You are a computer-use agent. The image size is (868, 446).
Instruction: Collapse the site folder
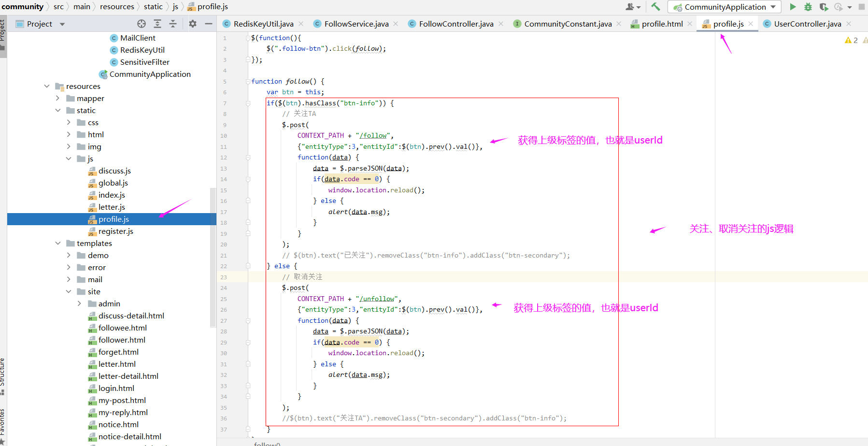point(69,291)
